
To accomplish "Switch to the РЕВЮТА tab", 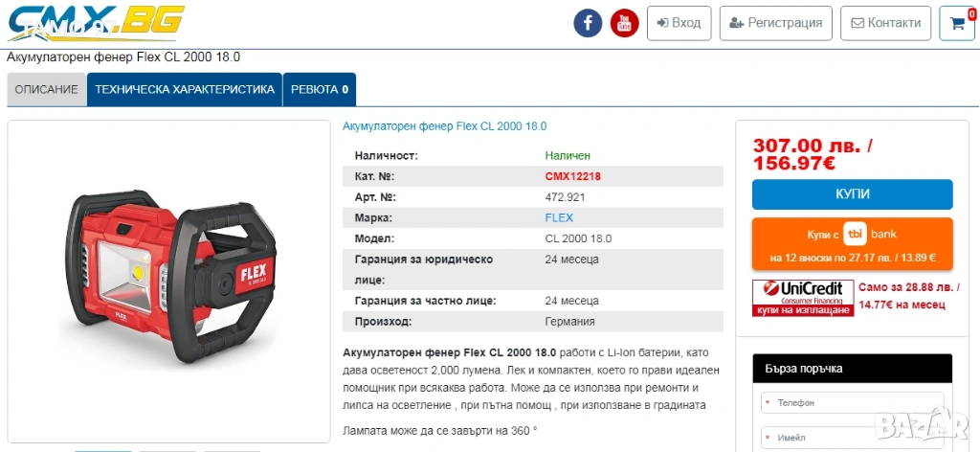I will tap(320, 89).
